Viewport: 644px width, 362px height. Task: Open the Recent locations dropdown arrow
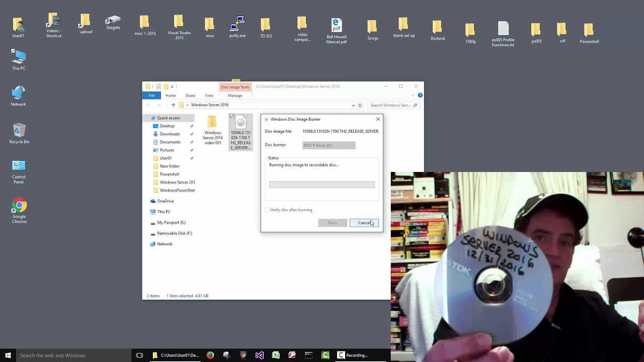166,105
